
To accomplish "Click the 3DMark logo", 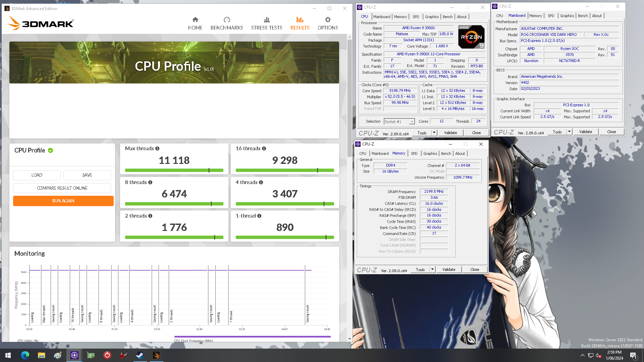I will 41,23.
